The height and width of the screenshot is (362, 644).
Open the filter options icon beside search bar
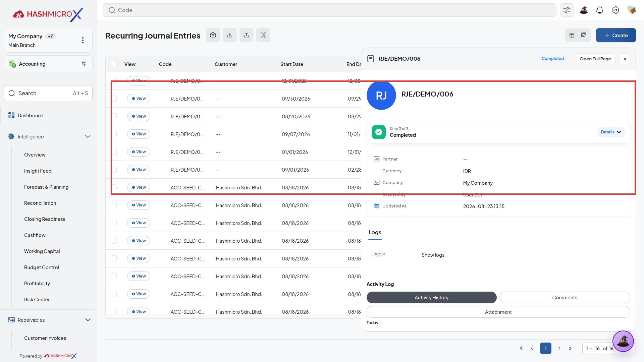click(567, 10)
